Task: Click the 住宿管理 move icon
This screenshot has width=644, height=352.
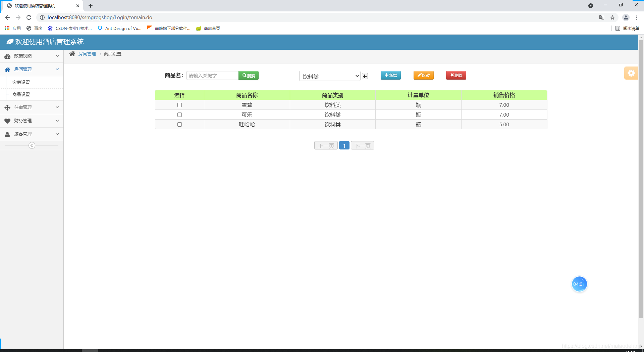Action: click(7, 107)
